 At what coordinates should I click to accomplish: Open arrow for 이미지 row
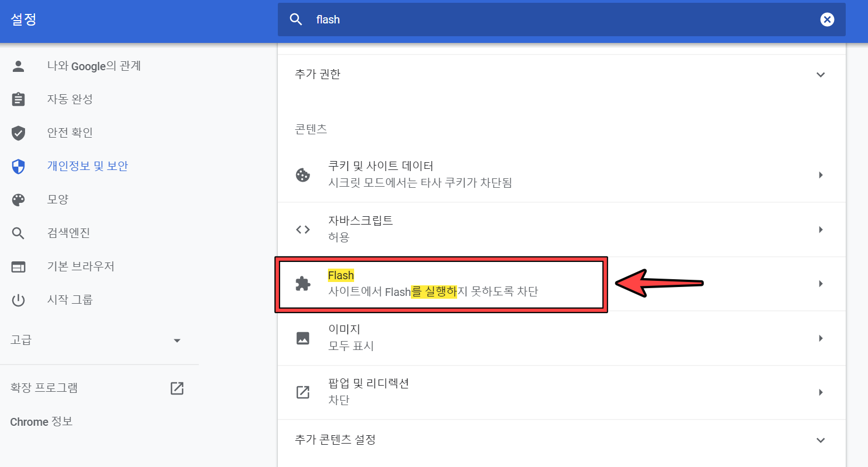(821, 338)
